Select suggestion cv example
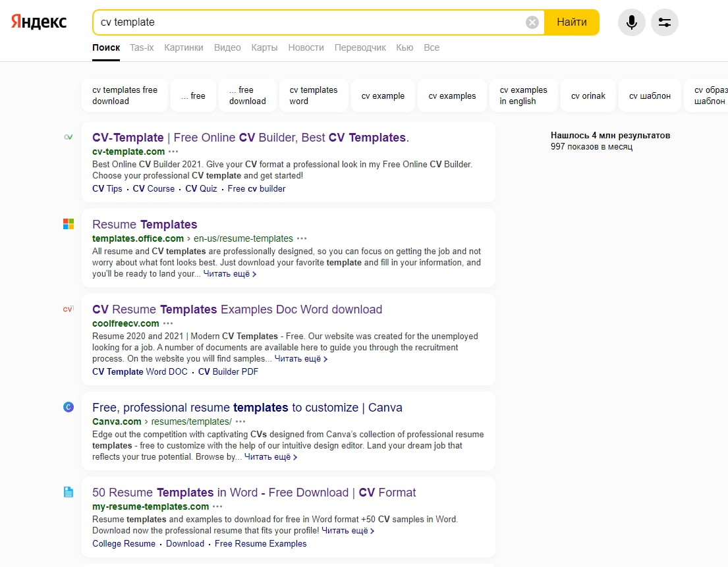Screen dimensions: 728x567 point(383,95)
